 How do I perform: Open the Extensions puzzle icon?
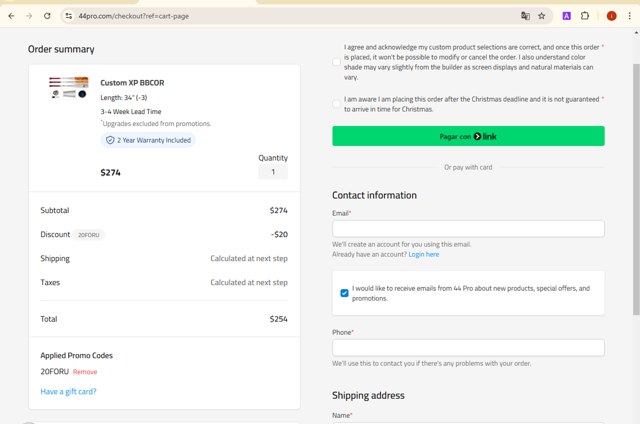[586, 16]
